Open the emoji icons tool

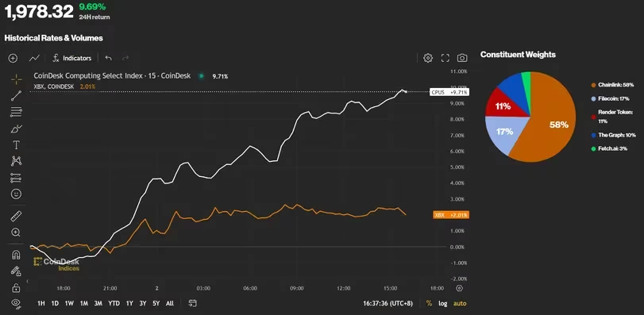pos(16,194)
